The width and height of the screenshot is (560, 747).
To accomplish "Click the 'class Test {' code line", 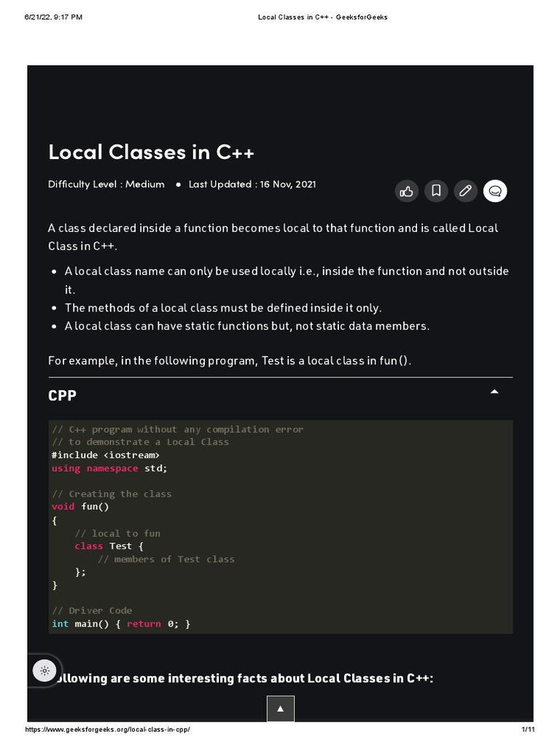I will [x=109, y=546].
